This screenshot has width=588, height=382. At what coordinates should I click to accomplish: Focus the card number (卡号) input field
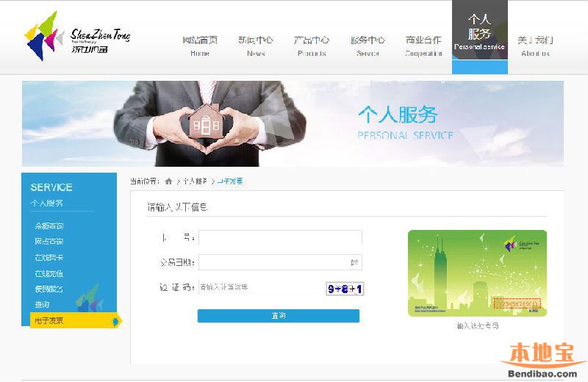click(x=280, y=238)
